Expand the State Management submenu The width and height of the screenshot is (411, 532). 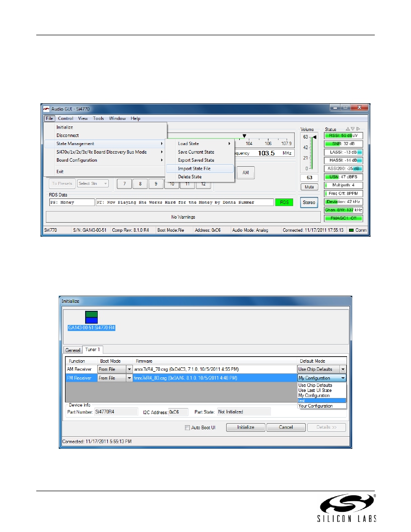tap(105, 144)
